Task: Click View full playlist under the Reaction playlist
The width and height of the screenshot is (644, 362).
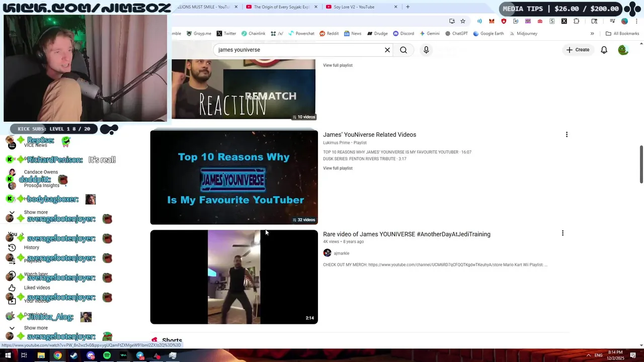Action: (338, 65)
